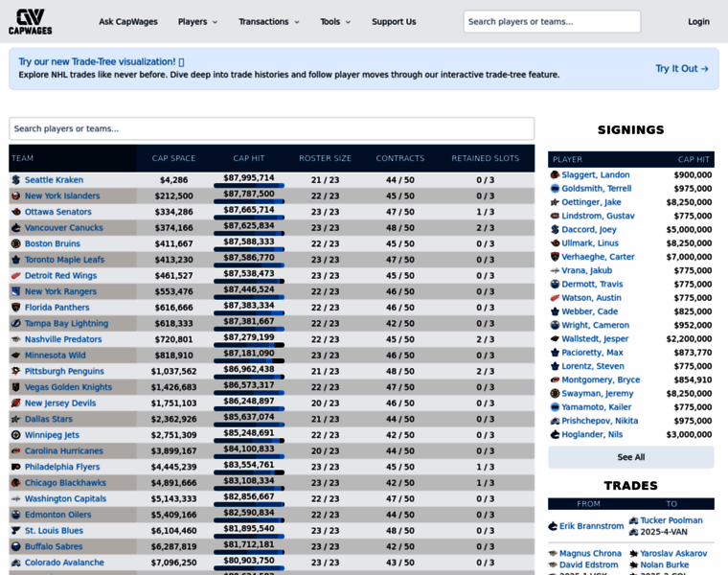Click the Login link
Viewport: 728px width, 575px height.
click(x=698, y=22)
